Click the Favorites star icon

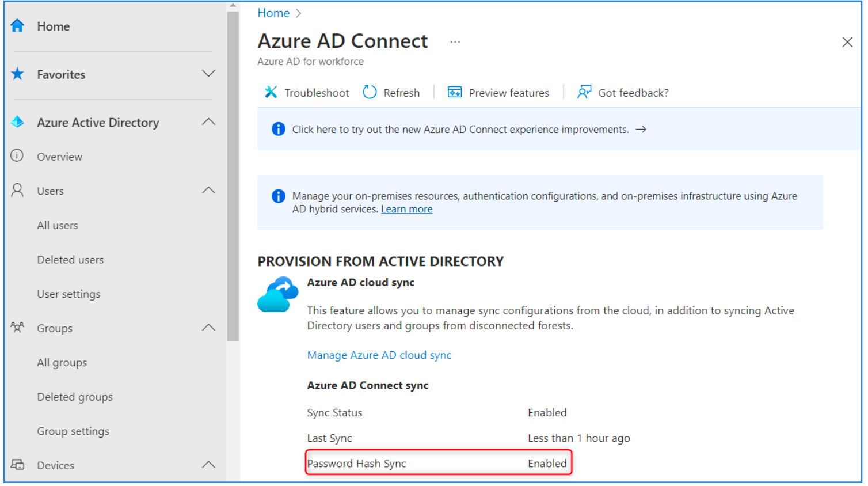coord(17,74)
